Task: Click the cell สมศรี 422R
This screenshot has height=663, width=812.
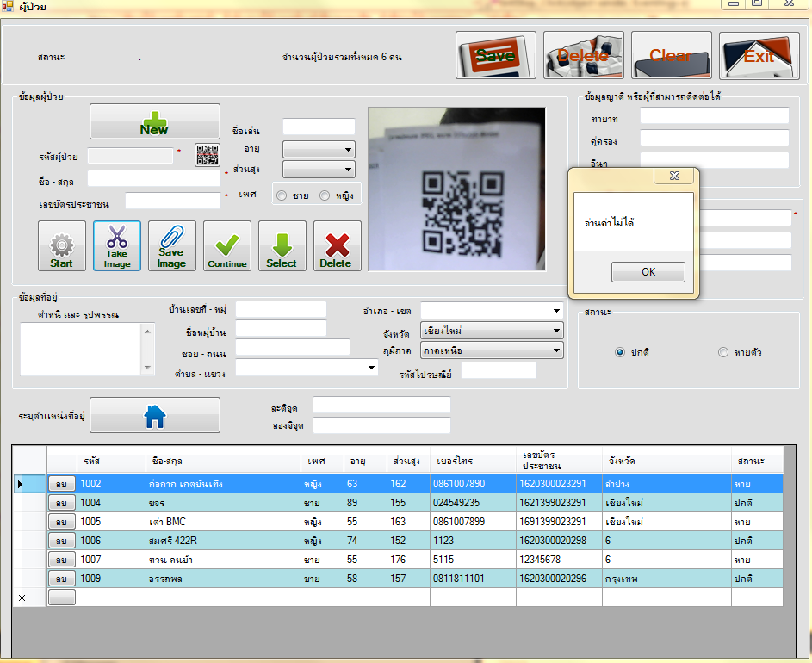Action: click(223, 540)
